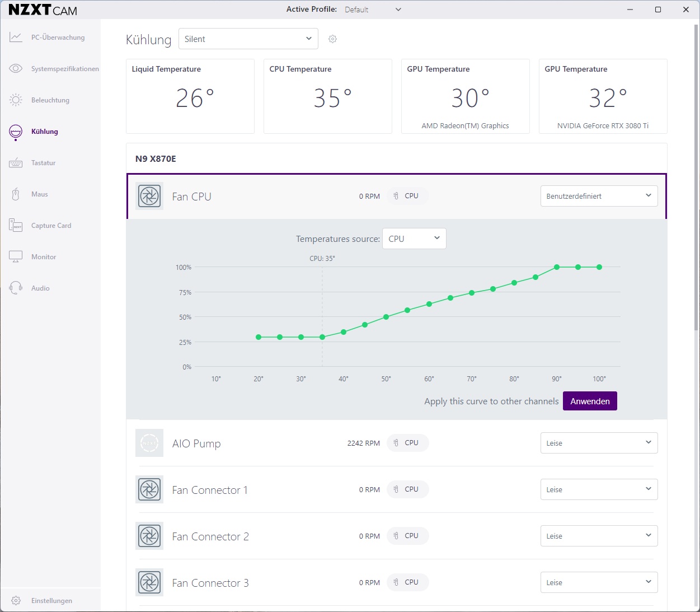
Task: Open Einstellungen gear icon at bottom
Action: (16, 601)
